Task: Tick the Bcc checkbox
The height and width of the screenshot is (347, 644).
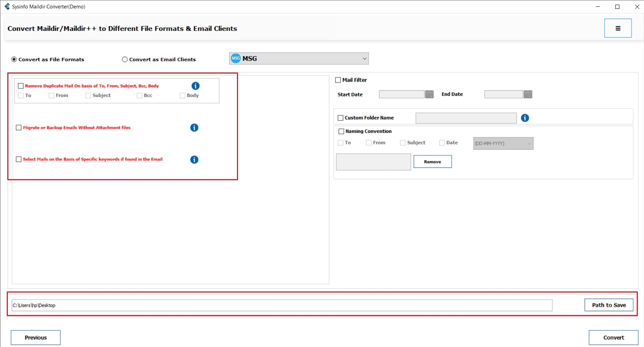Action: 139,95
